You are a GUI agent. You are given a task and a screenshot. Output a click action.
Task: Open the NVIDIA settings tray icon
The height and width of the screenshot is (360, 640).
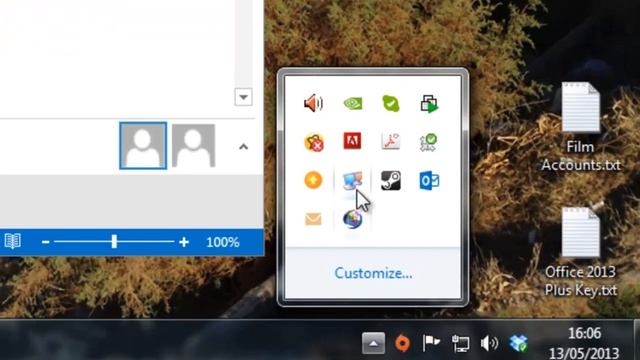pyautogui.click(x=353, y=103)
